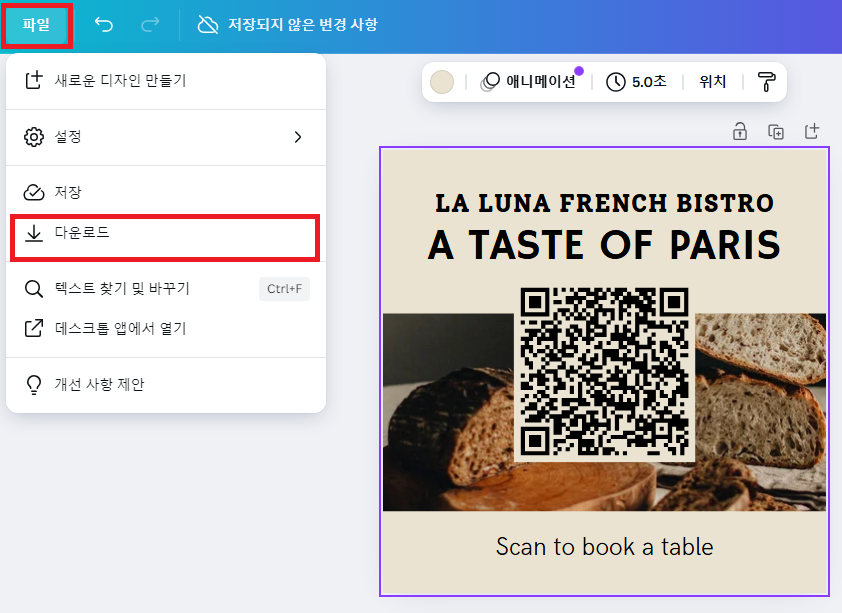The width and height of the screenshot is (842, 613).
Task: Select 개선 사항 제안 option
Action: click(166, 384)
